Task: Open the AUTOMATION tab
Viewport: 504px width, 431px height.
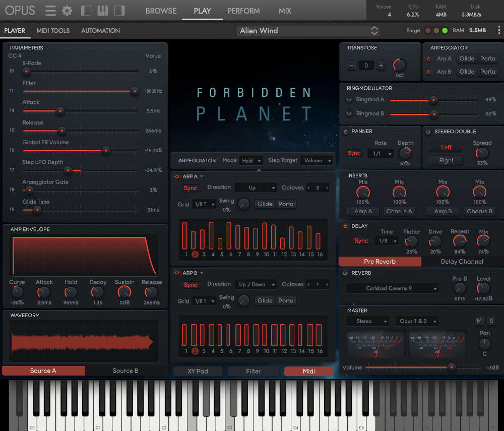Action: coord(100,31)
